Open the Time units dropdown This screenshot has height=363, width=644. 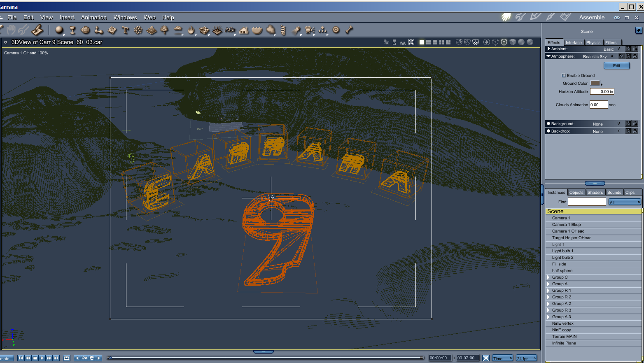point(503,358)
